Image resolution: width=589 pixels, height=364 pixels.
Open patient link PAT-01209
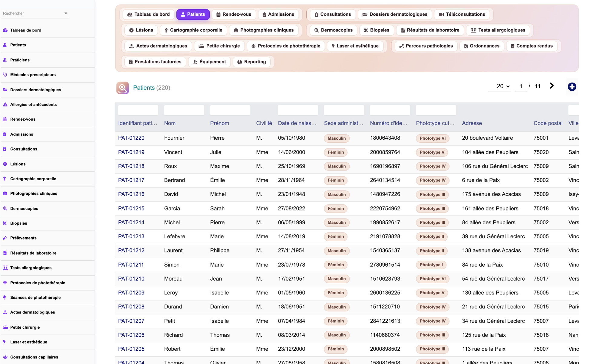point(131,293)
